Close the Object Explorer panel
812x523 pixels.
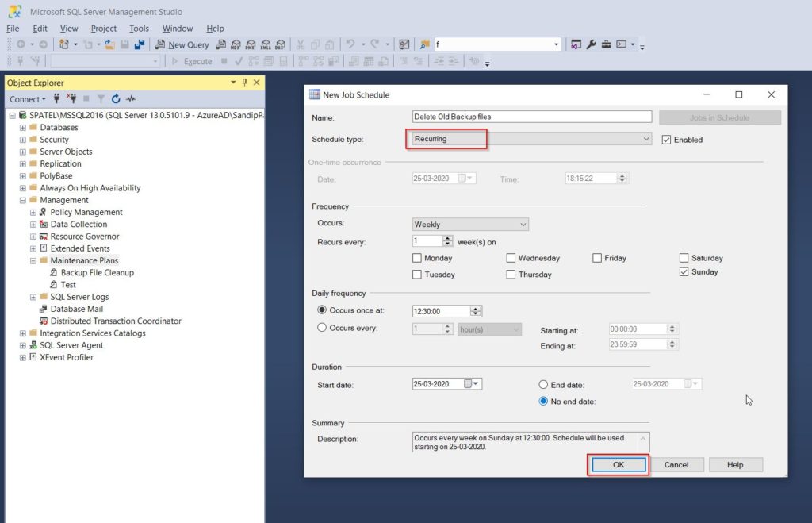256,83
